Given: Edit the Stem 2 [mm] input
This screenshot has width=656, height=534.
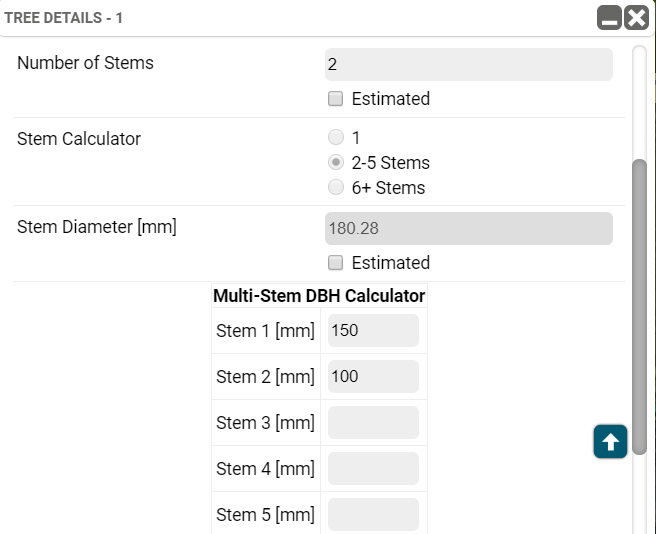Looking at the screenshot, I should tap(373, 377).
